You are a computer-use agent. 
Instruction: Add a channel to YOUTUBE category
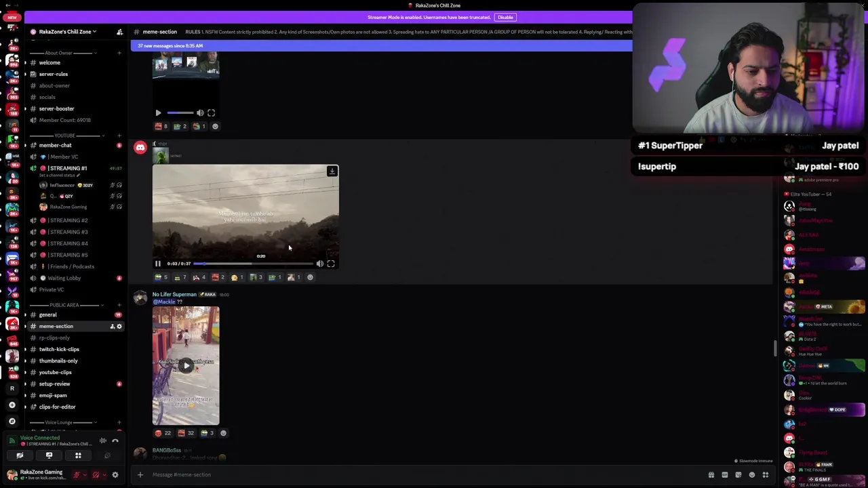click(x=119, y=136)
